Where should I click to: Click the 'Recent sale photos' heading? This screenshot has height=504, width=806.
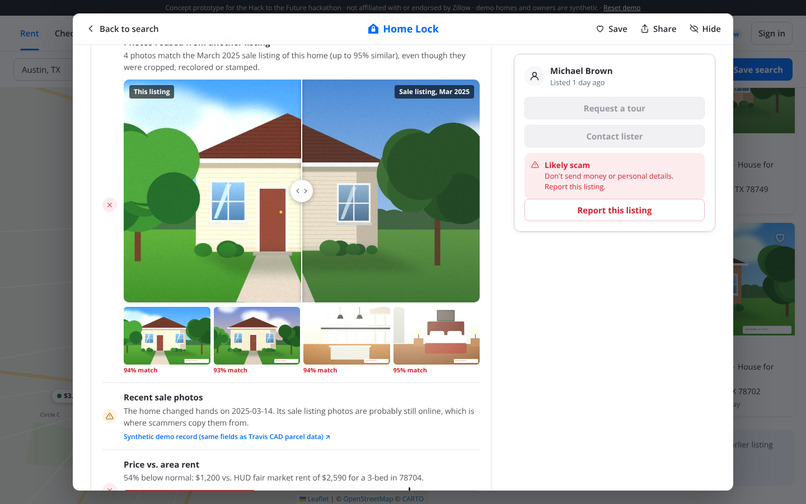pos(163,398)
